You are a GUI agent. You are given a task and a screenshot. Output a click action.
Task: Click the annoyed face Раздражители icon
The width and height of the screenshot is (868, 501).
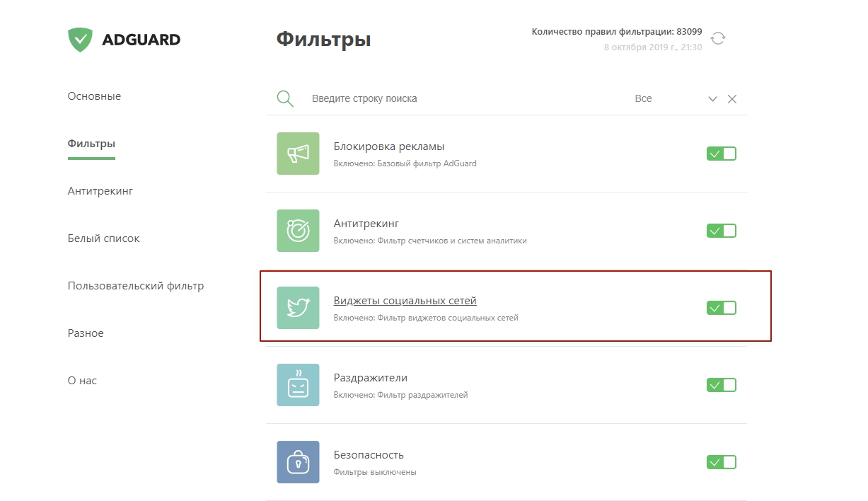pyautogui.click(x=298, y=385)
